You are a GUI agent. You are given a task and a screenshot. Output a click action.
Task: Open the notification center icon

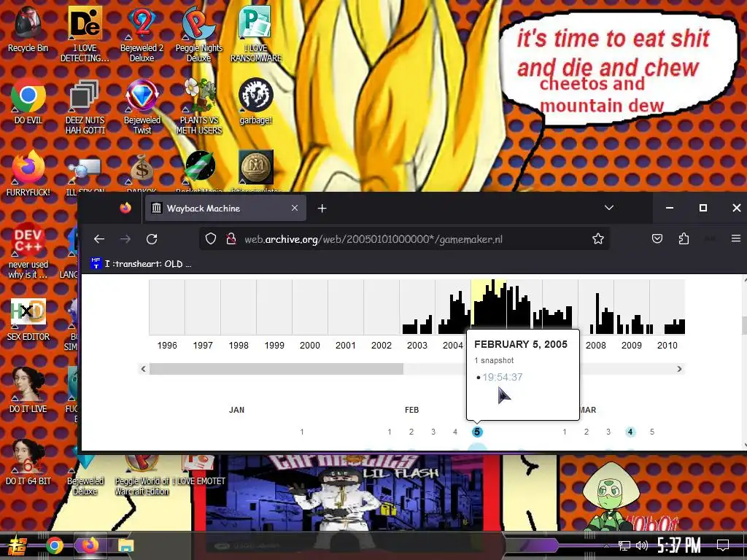(x=723, y=545)
